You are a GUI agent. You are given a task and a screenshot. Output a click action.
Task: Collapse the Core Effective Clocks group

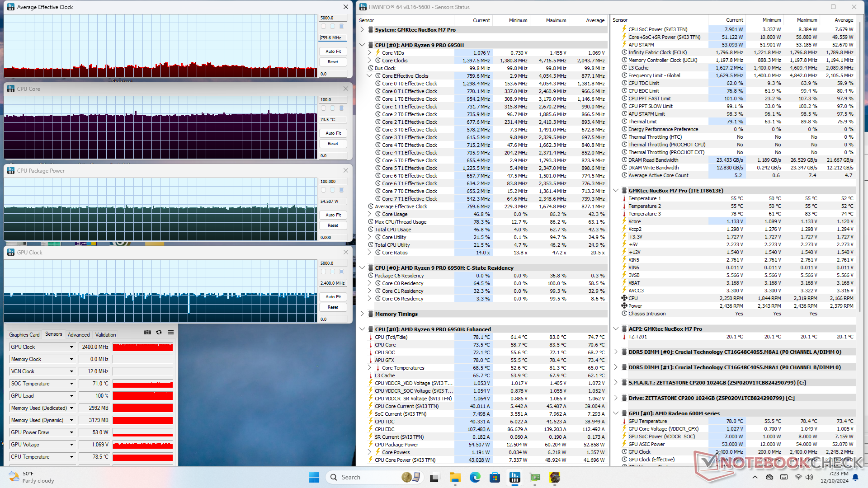pos(369,75)
